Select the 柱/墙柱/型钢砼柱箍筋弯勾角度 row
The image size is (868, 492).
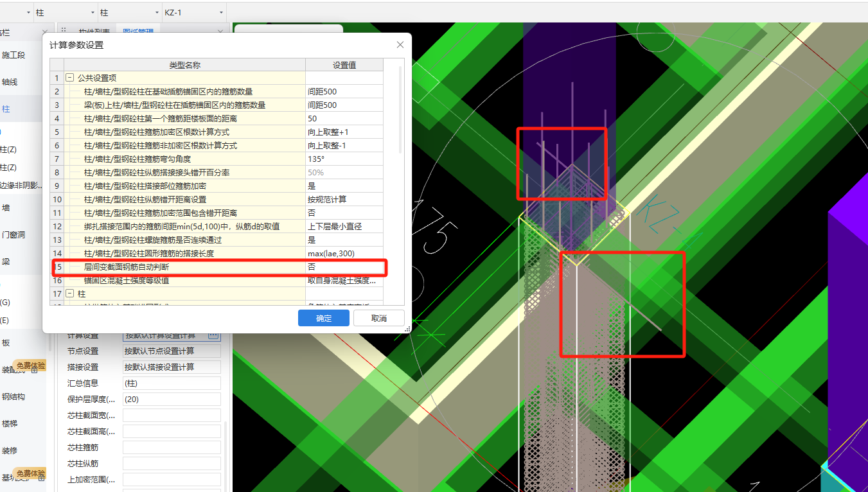pyautogui.click(x=184, y=159)
